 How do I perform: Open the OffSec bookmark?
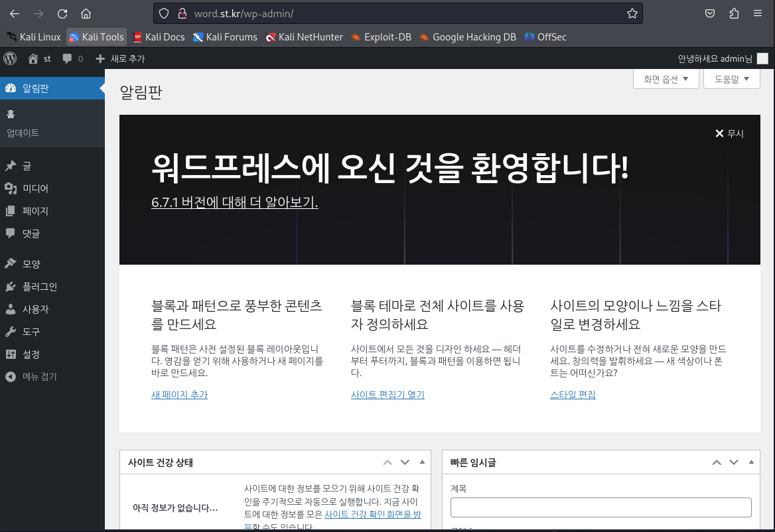point(545,37)
